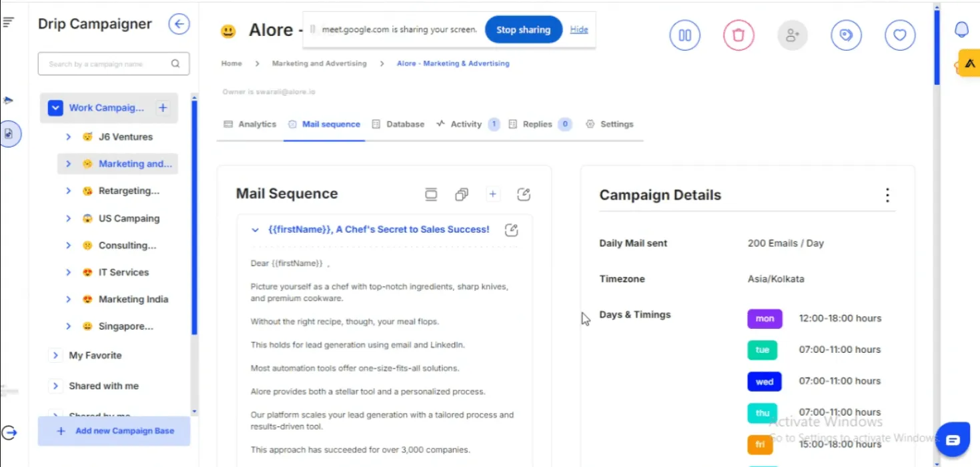Click the document icon in left rail

[x=9, y=134]
